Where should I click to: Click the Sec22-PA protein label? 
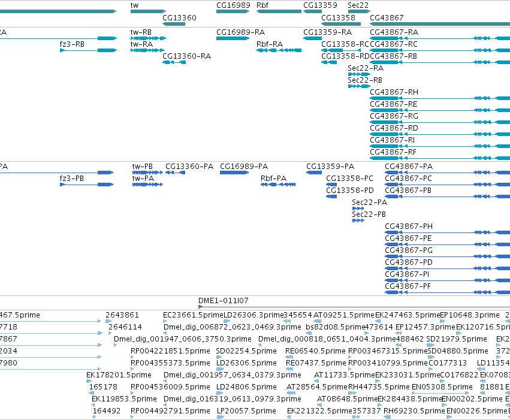[370, 203]
